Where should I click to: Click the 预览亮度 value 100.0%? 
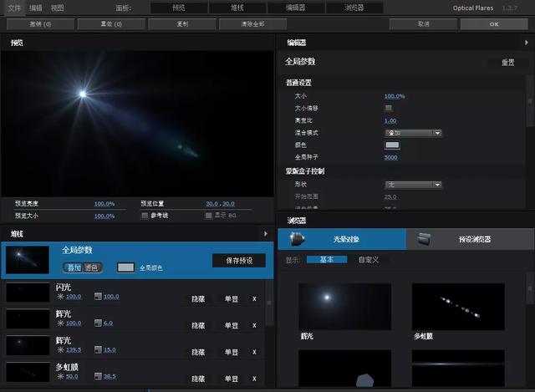click(104, 204)
